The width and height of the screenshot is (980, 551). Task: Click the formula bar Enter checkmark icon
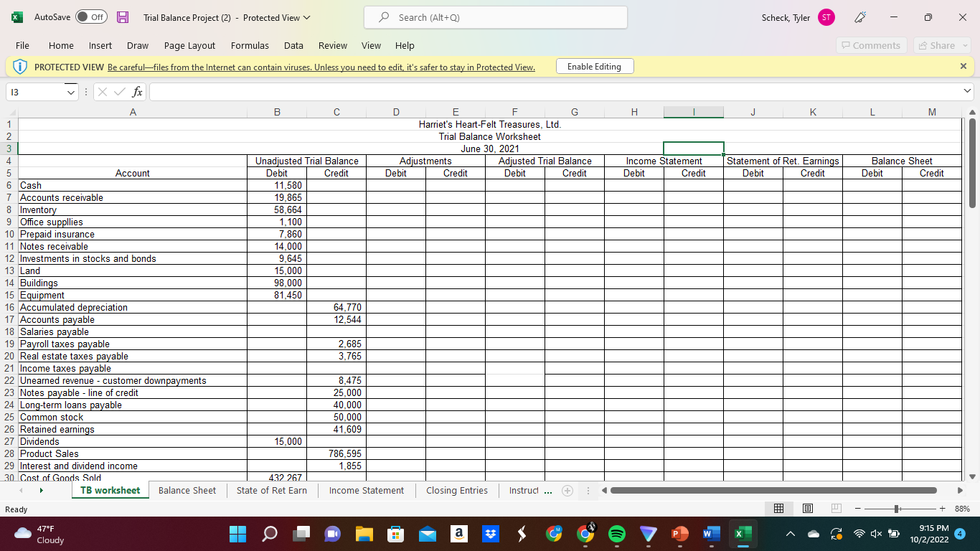tap(119, 92)
